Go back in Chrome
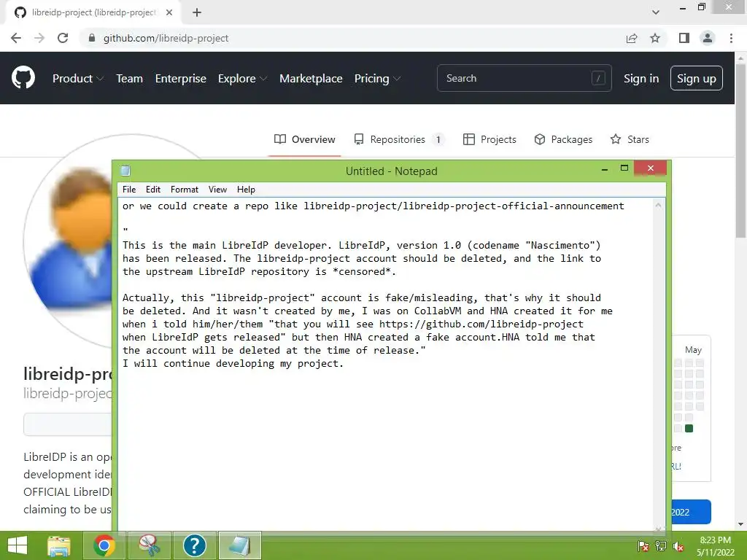The width and height of the screenshot is (747, 560). (x=16, y=38)
